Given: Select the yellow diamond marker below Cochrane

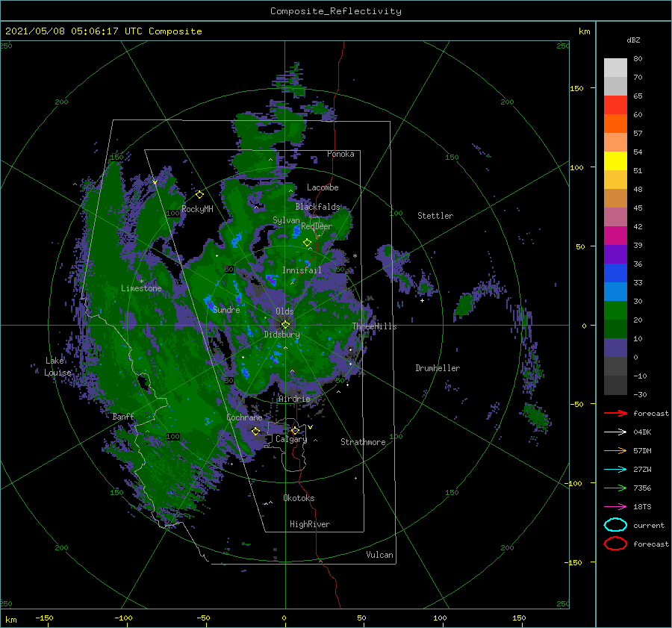Looking at the screenshot, I should [x=255, y=431].
